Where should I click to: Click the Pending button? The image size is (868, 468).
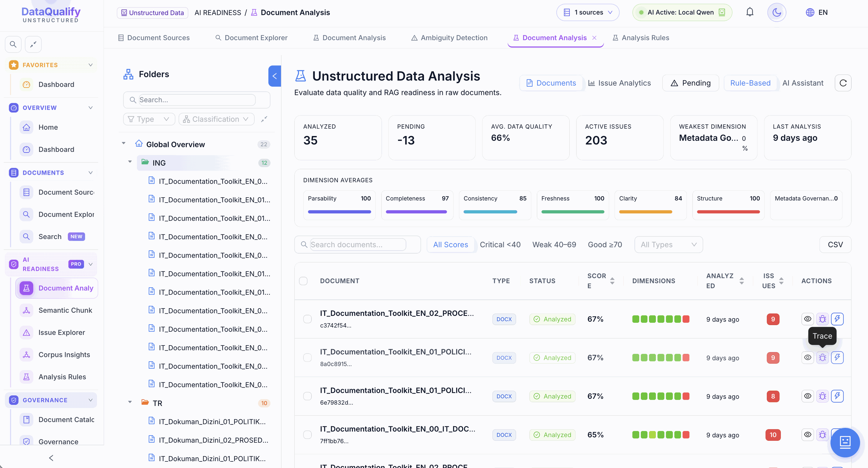click(690, 83)
